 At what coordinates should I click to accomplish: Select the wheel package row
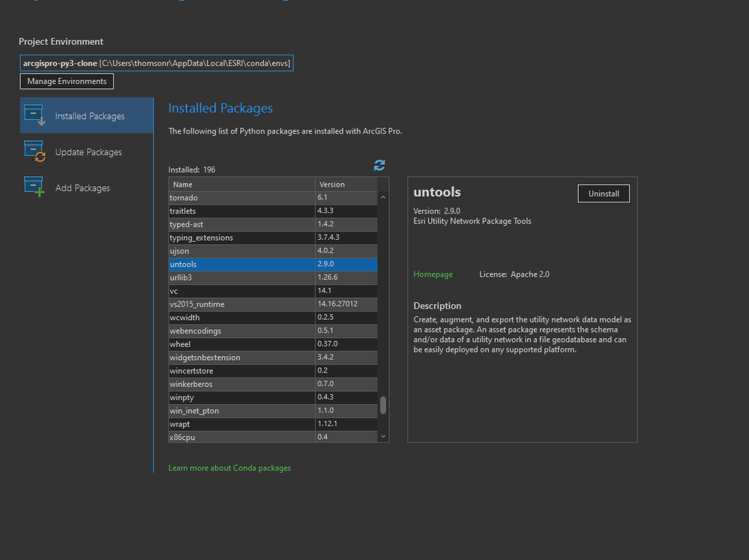tap(241, 345)
